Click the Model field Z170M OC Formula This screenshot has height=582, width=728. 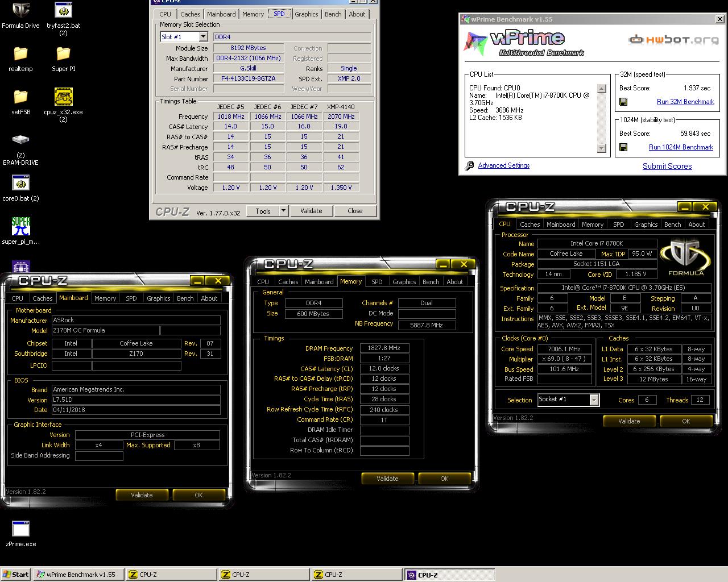tap(105, 330)
